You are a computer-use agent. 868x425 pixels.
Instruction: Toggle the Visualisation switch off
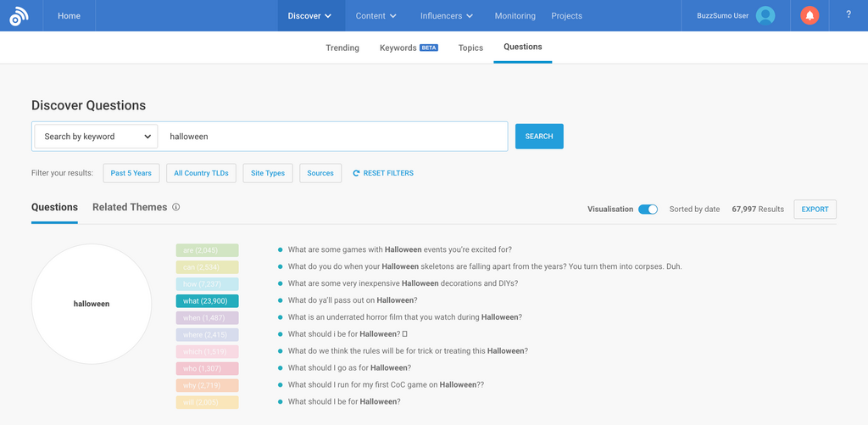tap(648, 210)
